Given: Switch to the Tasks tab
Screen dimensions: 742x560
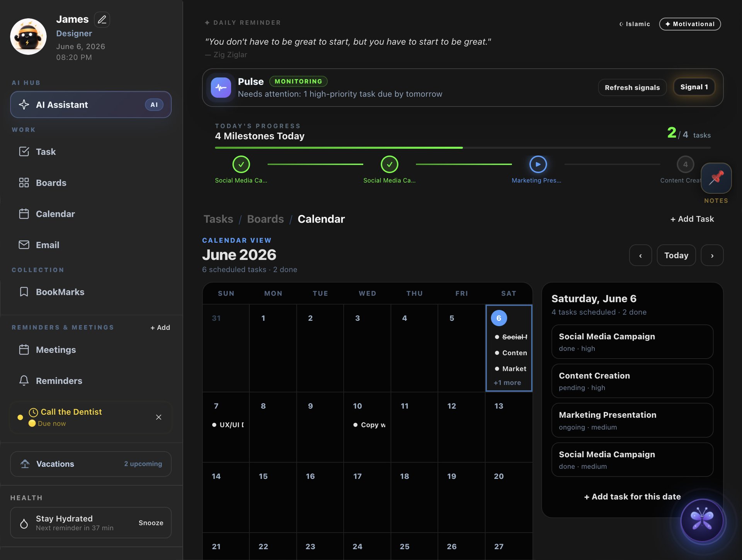Looking at the screenshot, I should [x=218, y=219].
